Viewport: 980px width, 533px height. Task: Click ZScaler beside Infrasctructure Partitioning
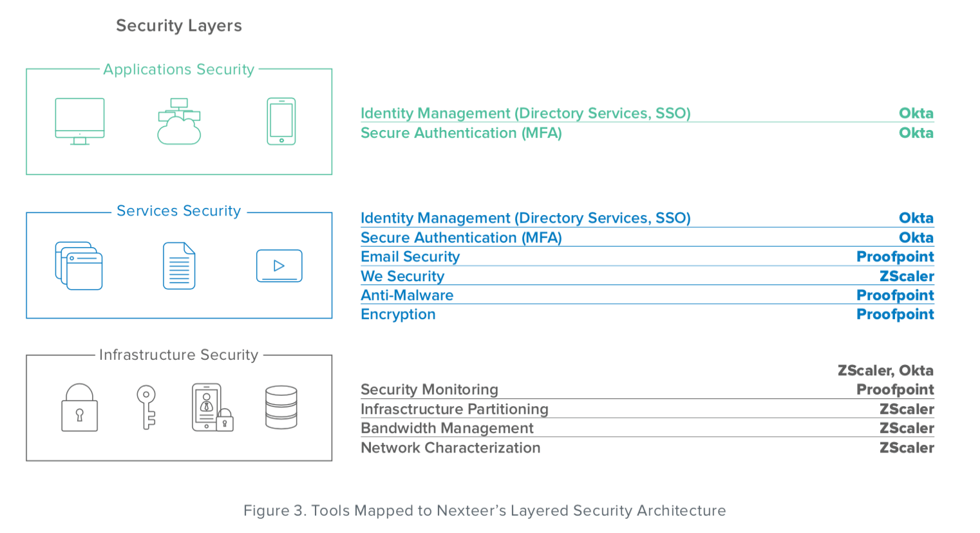(907, 409)
